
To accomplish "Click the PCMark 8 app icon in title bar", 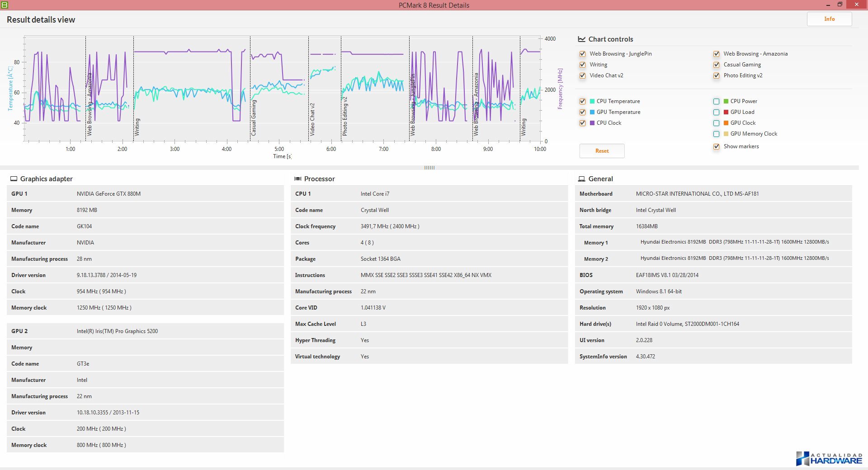I will [5, 5].
